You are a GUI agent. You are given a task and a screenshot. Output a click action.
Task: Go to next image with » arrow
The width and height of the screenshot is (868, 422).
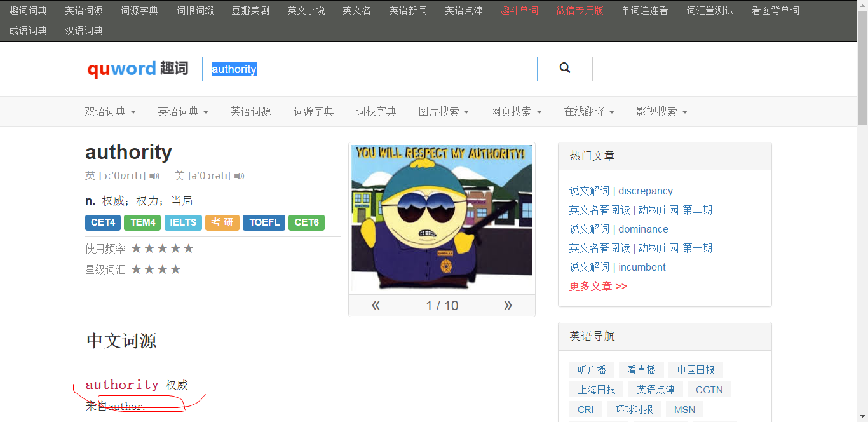508,305
